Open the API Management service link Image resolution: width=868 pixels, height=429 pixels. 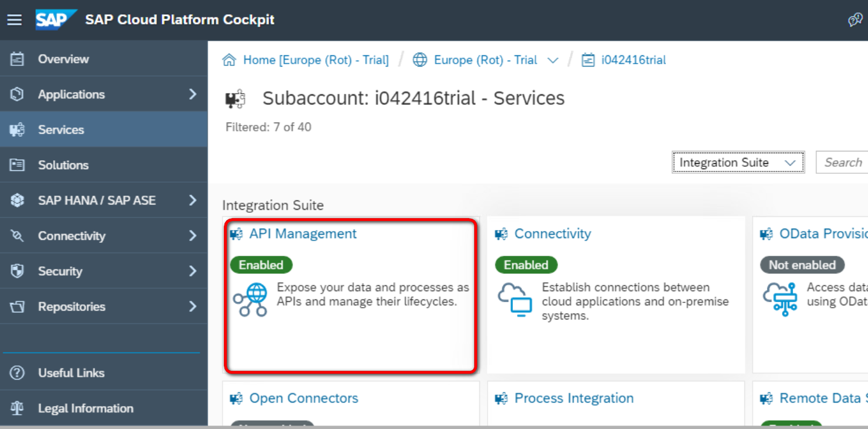tap(303, 234)
